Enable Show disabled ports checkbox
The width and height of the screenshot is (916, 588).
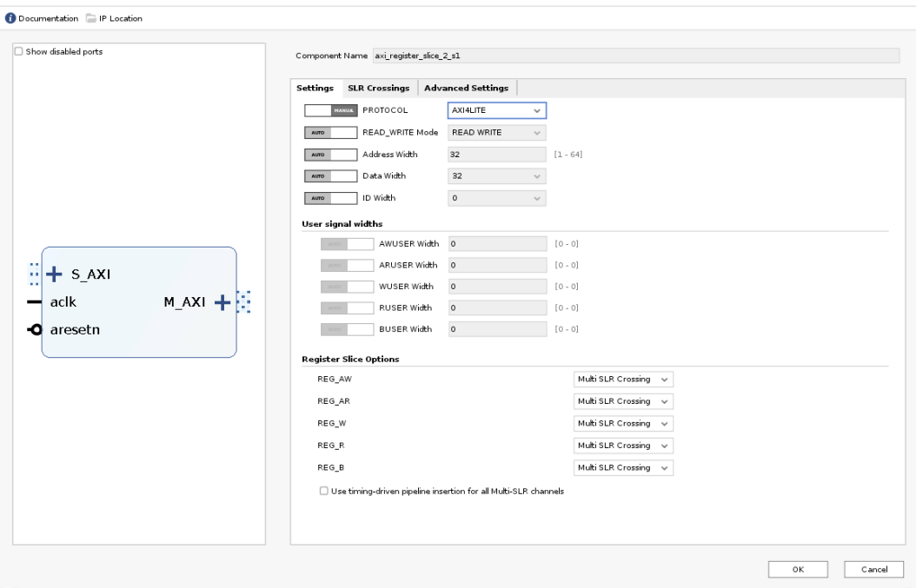(x=19, y=51)
